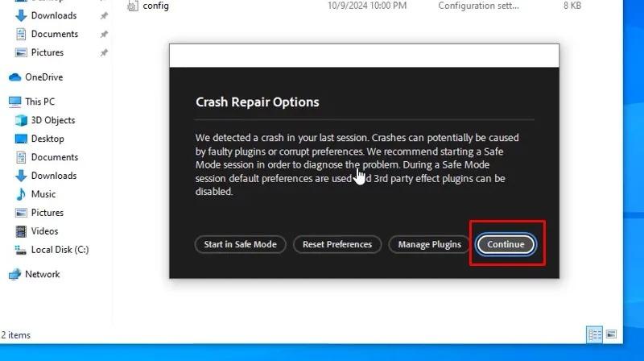The height and width of the screenshot is (361, 644).
Task: Open Documents under This PC
Action: pyautogui.click(x=54, y=157)
